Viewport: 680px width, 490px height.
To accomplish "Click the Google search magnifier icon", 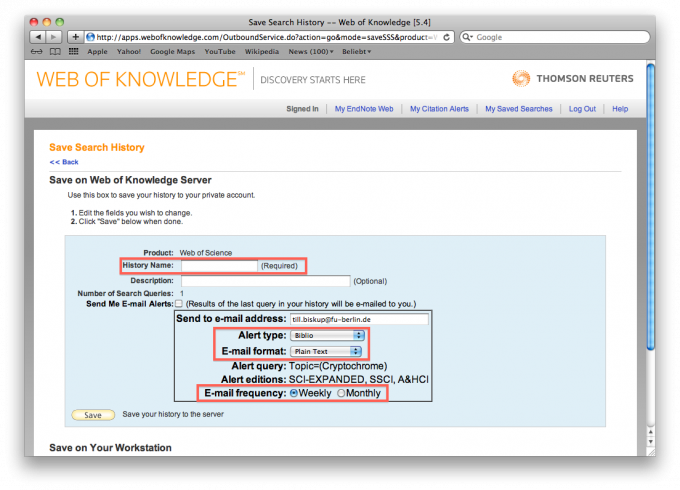I will click(x=467, y=37).
